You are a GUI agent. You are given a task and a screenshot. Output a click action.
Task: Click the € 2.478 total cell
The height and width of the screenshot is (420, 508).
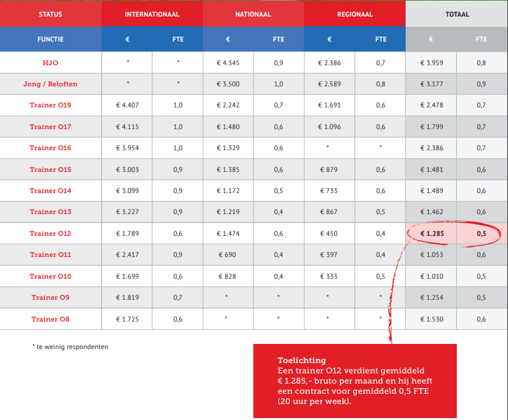pyautogui.click(x=431, y=105)
